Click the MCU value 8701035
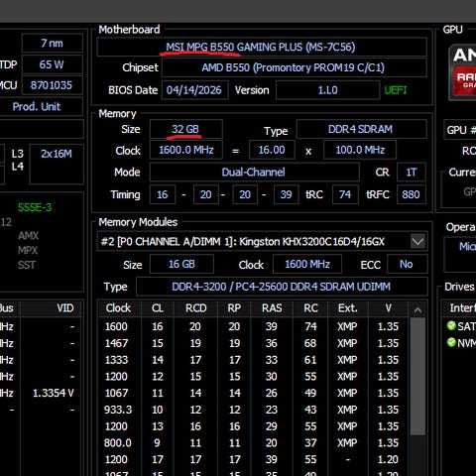The image size is (476, 476). (x=53, y=85)
